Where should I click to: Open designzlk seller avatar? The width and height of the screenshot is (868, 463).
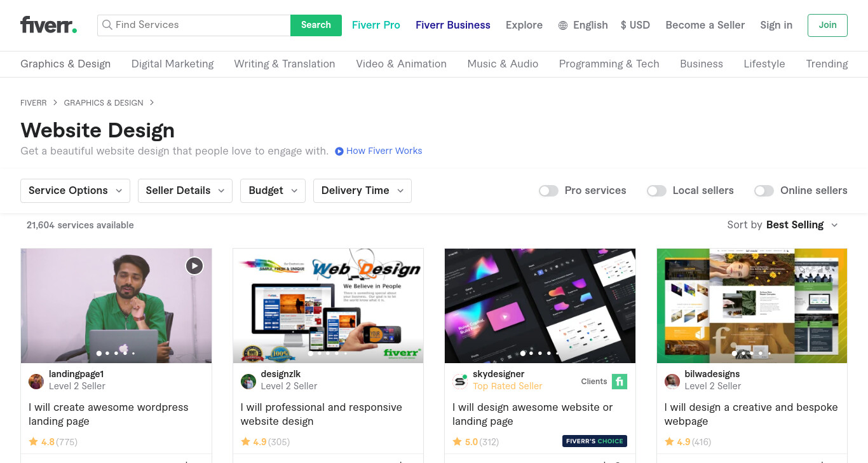248,382
